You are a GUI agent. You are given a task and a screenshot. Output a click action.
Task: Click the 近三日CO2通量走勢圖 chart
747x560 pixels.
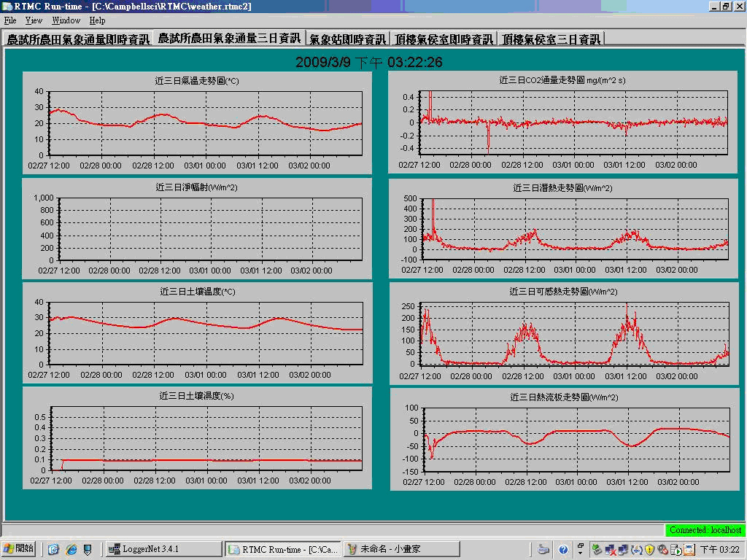[x=560, y=122]
